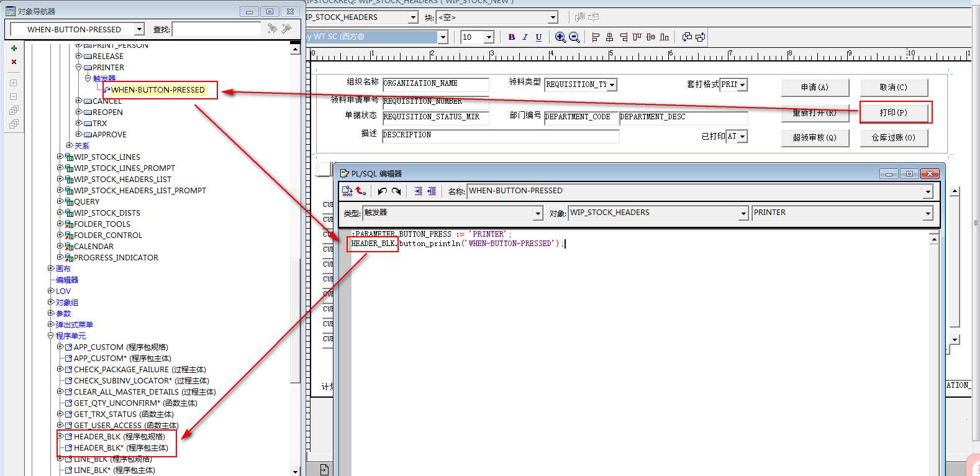Click the Collapse All icon in the navigator sidebar
The height and width of the screenshot is (476, 980).
pyautogui.click(x=14, y=124)
